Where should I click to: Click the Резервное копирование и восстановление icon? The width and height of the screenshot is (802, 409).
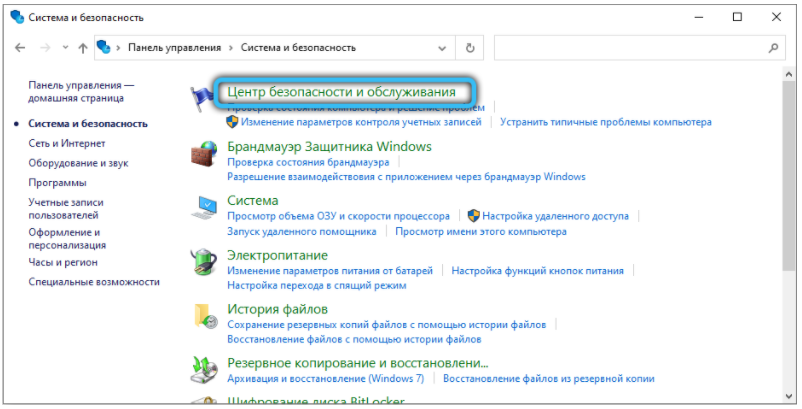[x=204, y=371]
